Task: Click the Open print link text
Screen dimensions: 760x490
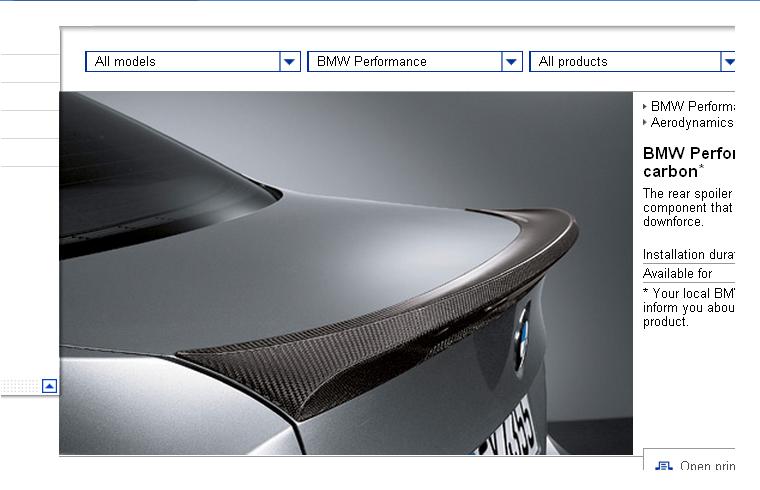Action: [707, 467]
